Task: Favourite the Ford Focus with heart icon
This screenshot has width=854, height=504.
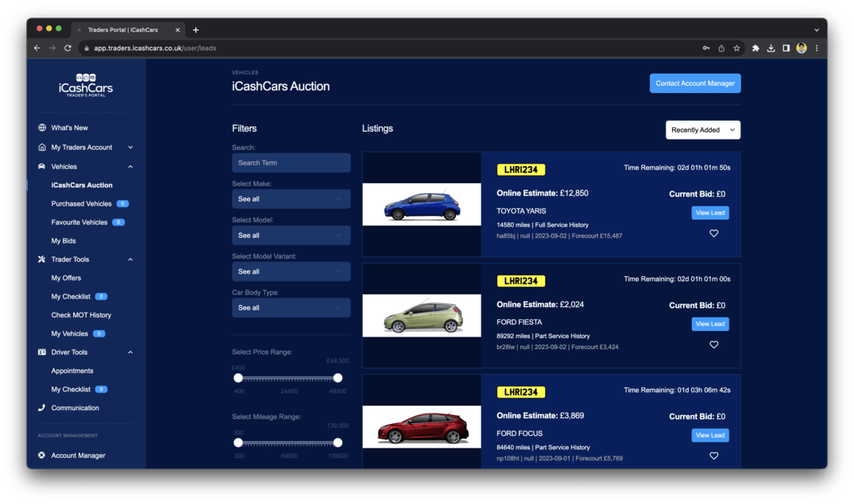Action: tap(713, 456)
